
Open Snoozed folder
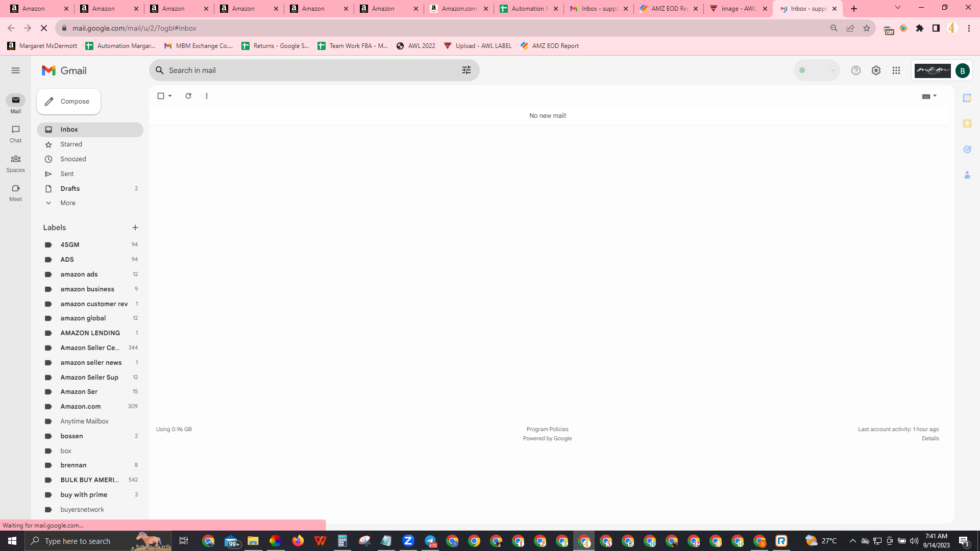[90, 159]
